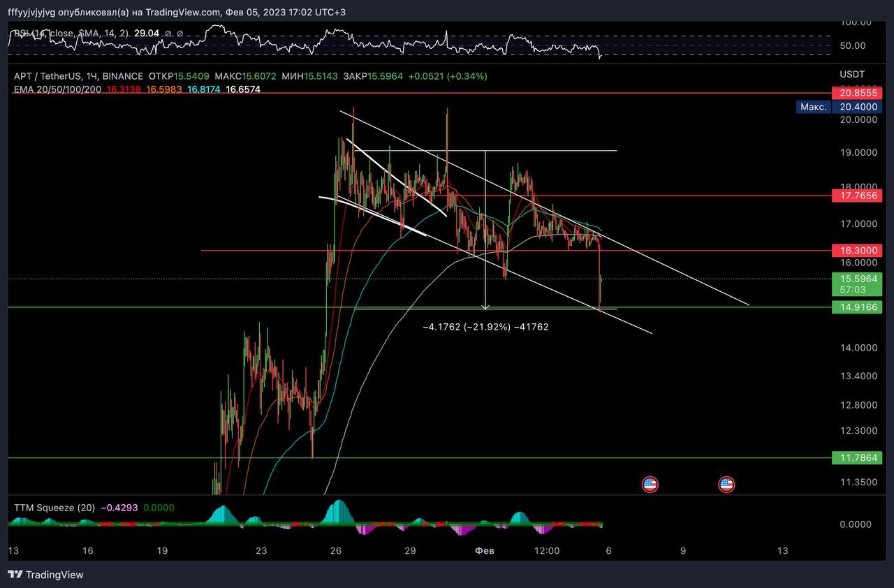This screenshot has height=588, width=894.
Task: Click the 29 date on time axis
Action: [410, 550]
